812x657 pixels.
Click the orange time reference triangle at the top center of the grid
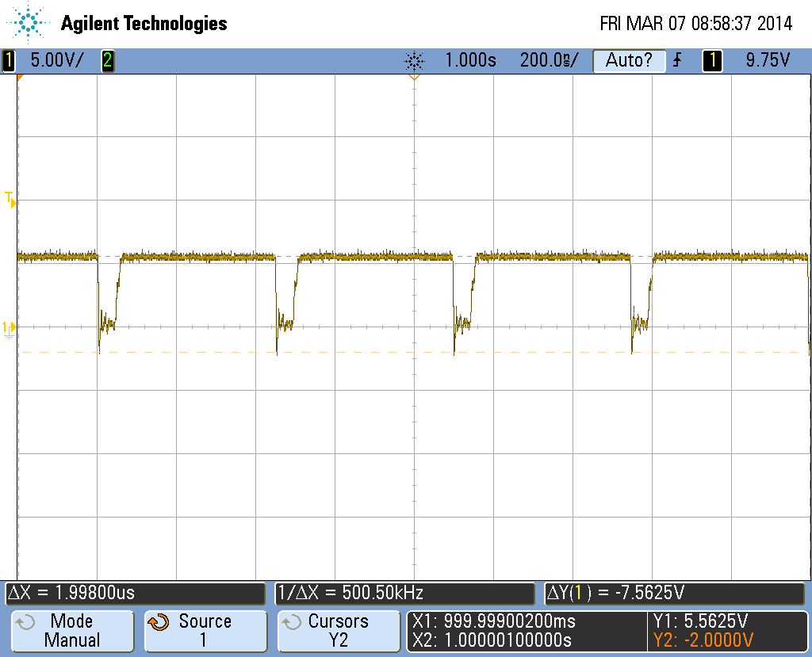point(414,77)
